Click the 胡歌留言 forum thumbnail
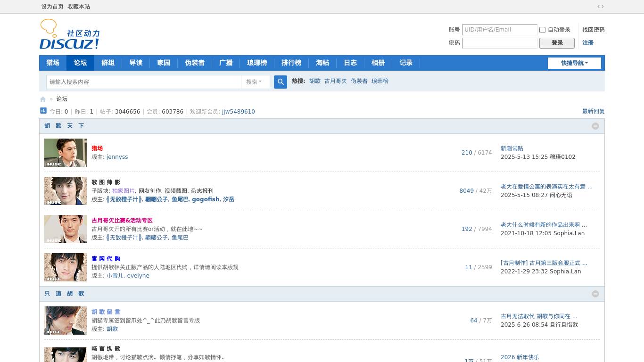Image resolution: width=644 pixels, height=362 pixels. [66, 321]
